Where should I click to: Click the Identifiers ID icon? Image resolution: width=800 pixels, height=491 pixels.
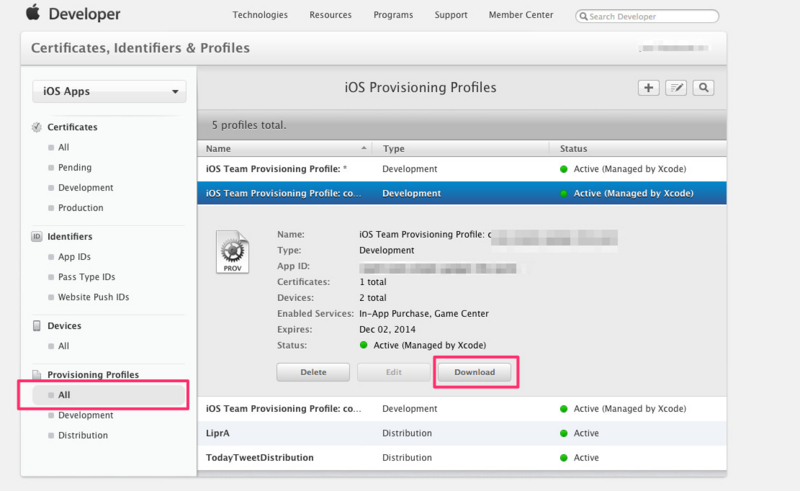tap(37, 236)
